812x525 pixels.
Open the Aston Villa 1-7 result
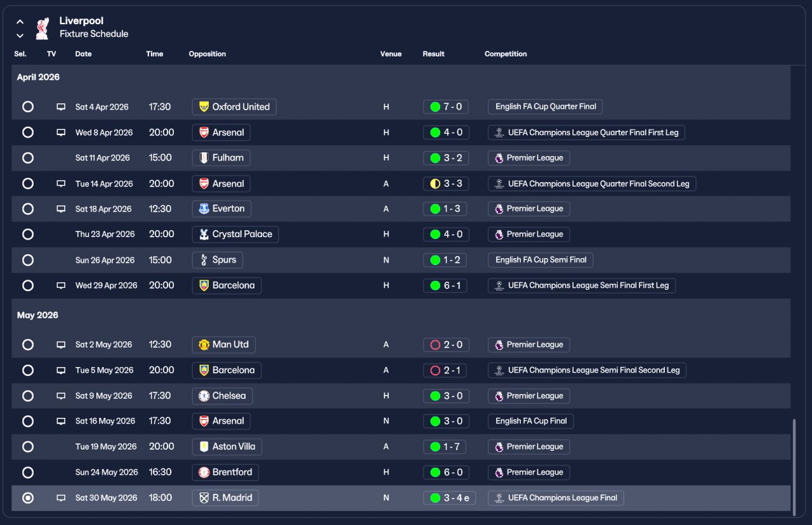click(x=445, y=447)
